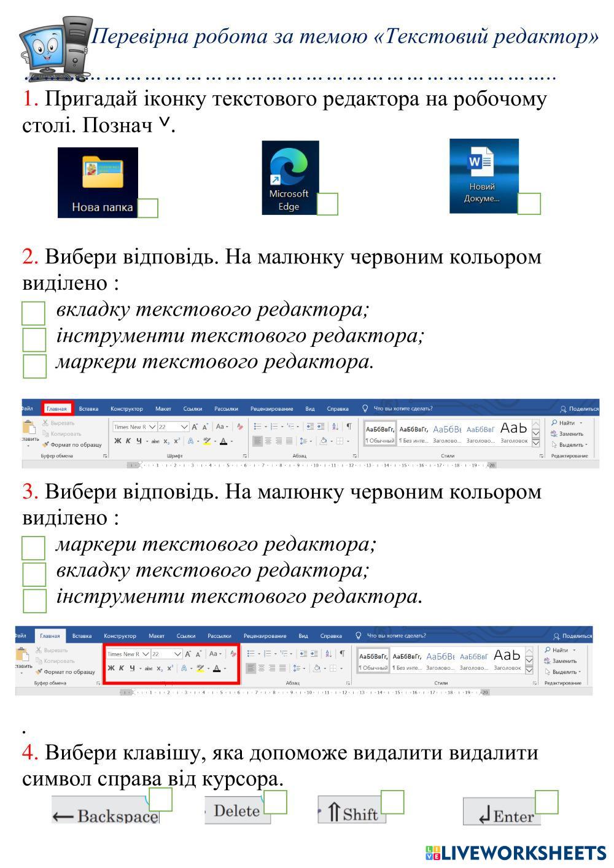614x868 pixels.
Task: Open the Aa change-case dropdown inside red frame
Action: (215, 654)
